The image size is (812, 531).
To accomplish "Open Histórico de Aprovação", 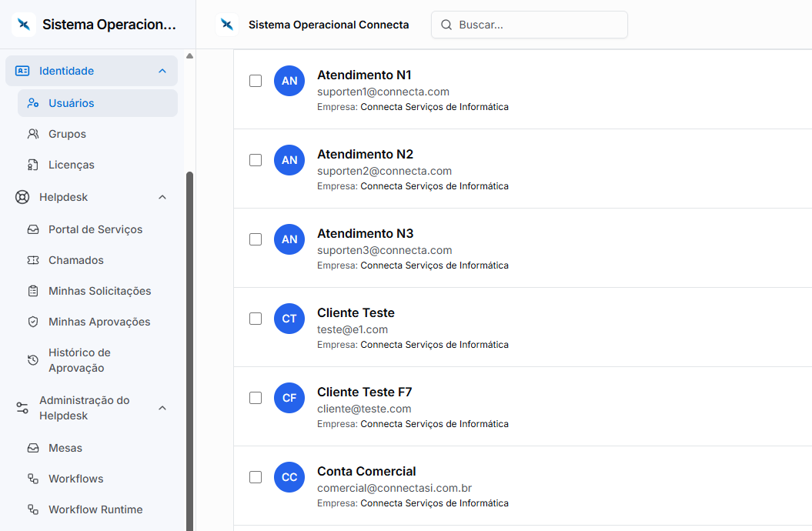I will tap(98, 360).
